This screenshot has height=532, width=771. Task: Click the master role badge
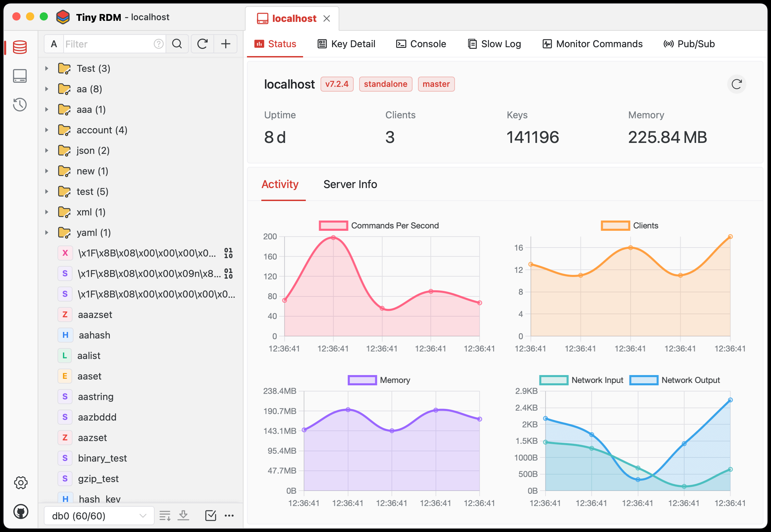pyautogui.click(x=435, y=84)
